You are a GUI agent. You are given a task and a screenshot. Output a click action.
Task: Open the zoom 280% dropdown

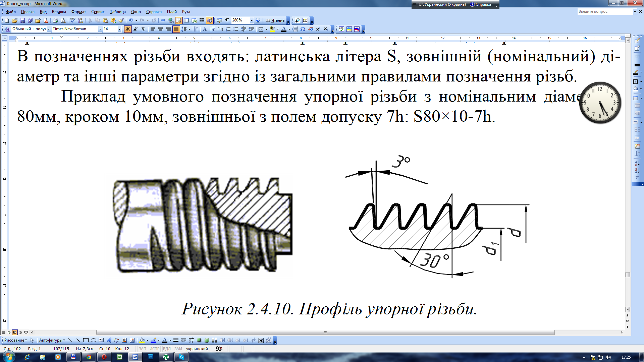[x=252, y=20]
